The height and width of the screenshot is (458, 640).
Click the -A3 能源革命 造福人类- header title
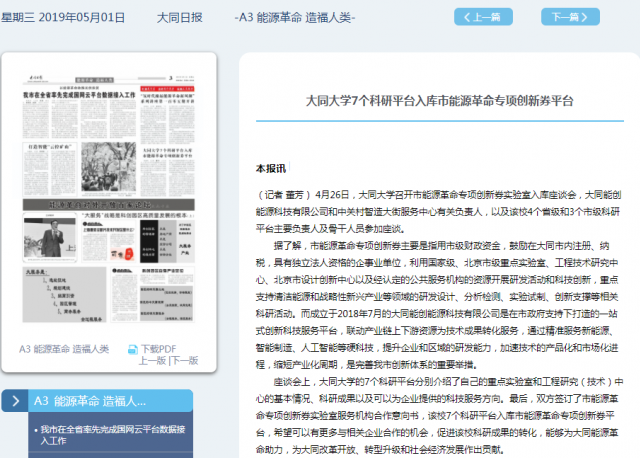tap(295, 18)
